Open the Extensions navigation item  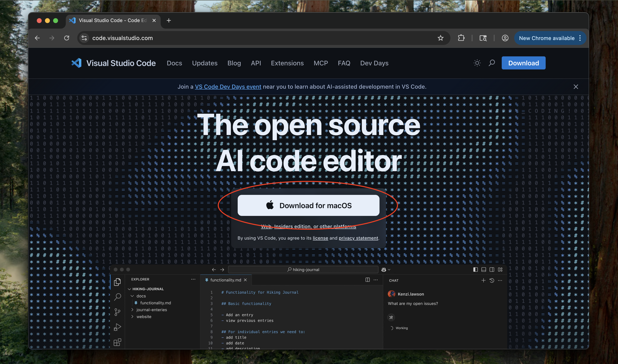[x=287, y=63]
